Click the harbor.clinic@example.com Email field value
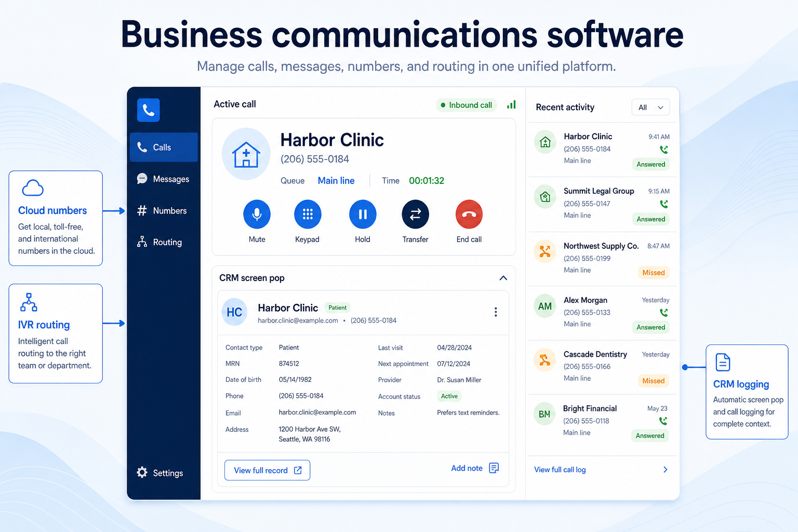This screenshot has width=798, height=532. 317,413
